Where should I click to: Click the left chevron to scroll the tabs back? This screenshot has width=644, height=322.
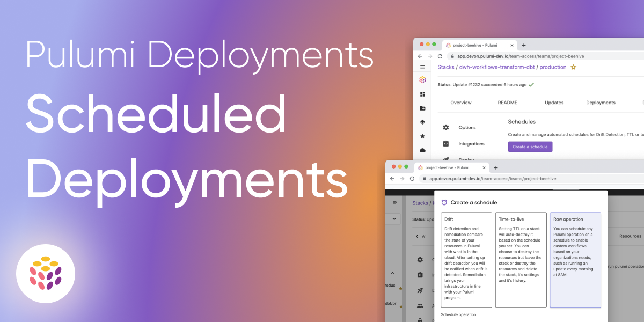tap(417, 236)
